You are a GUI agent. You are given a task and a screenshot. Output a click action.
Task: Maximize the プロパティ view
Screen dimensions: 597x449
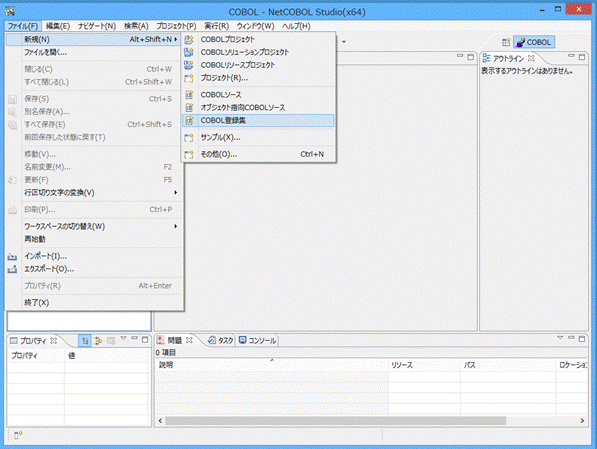[145, 340]
